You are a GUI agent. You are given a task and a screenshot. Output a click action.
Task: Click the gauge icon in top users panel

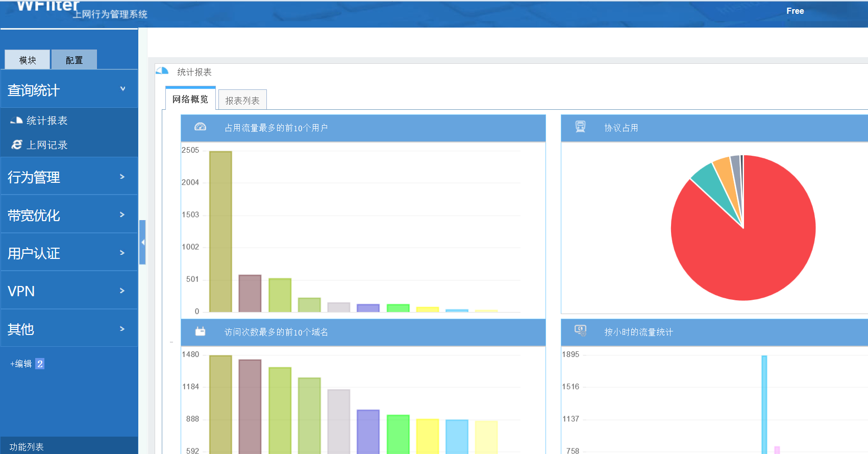(x=200, y=127)
